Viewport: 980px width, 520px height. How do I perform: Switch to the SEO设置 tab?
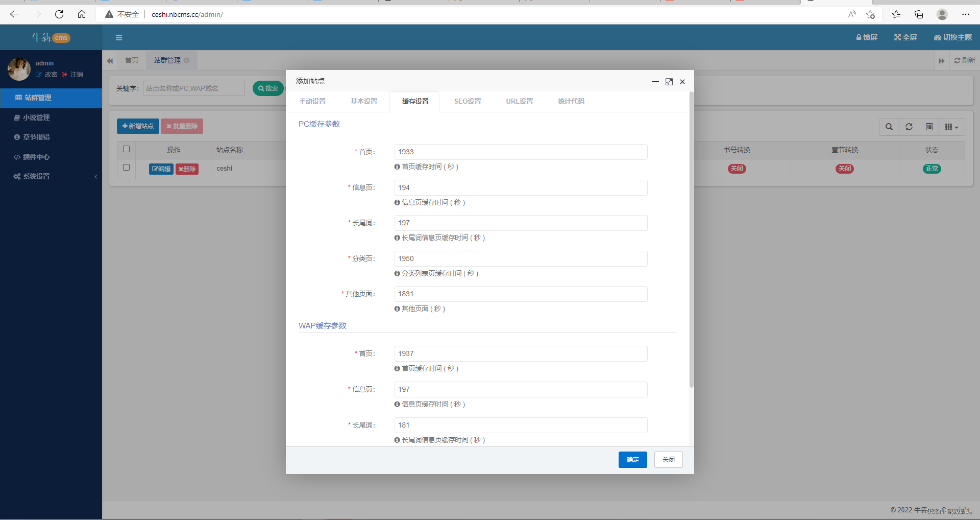click(467, 102)
